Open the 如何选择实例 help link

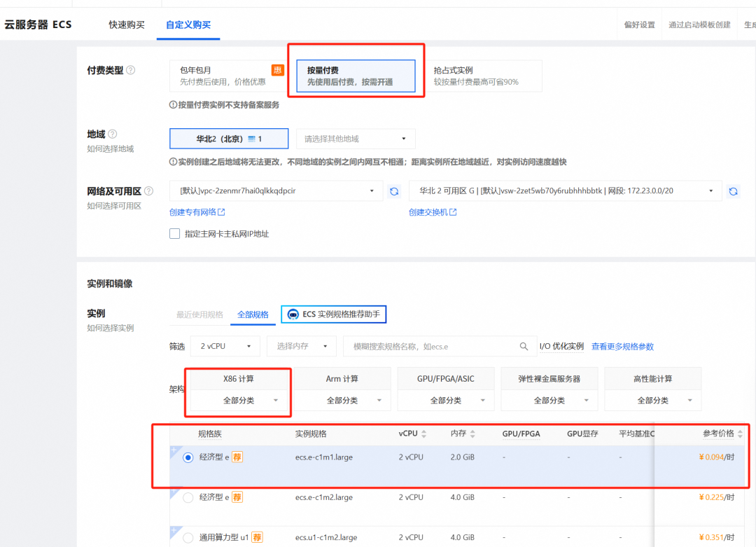coord(111,328)
